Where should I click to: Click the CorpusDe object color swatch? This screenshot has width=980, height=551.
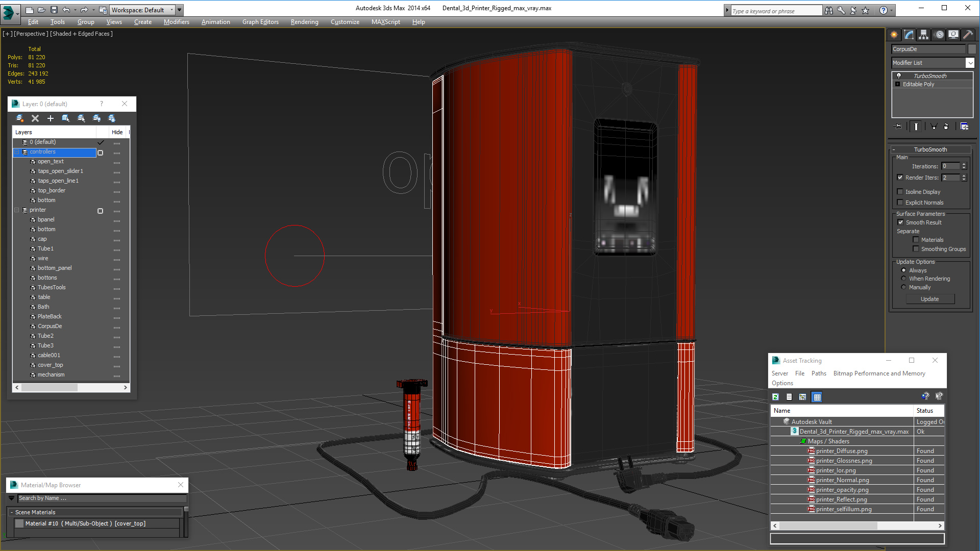(972, 49)
